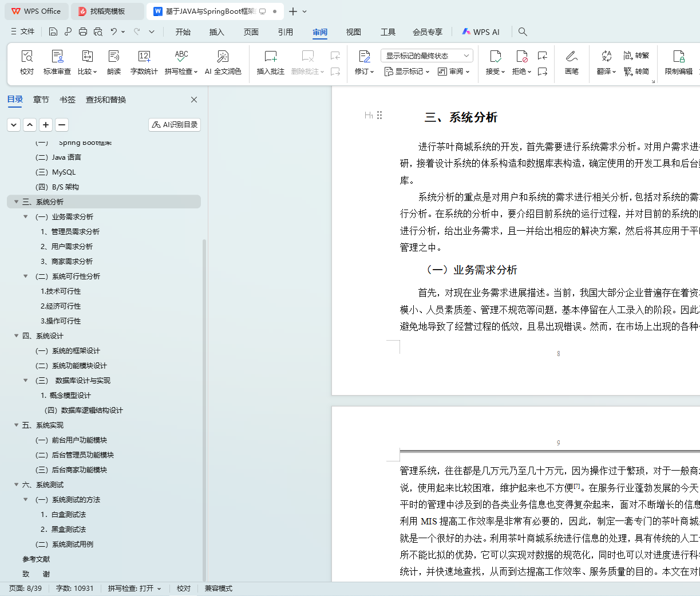Click 字数: 10931 in status bar
This screenshot has width=700, height=596.
(74, 589)
